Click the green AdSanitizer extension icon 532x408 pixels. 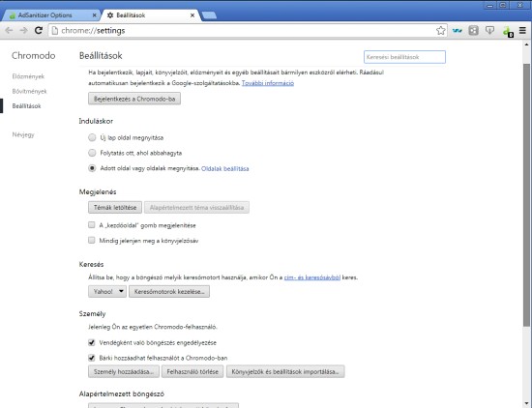[508, 31]
